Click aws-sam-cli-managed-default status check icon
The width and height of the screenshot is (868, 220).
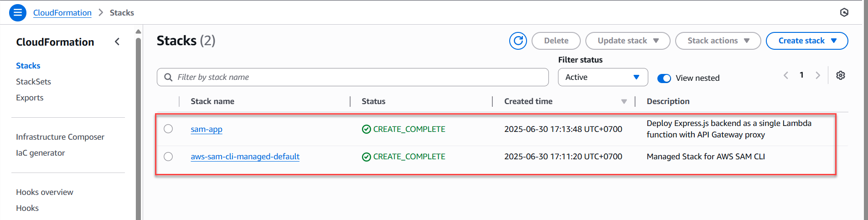point(366,157)
